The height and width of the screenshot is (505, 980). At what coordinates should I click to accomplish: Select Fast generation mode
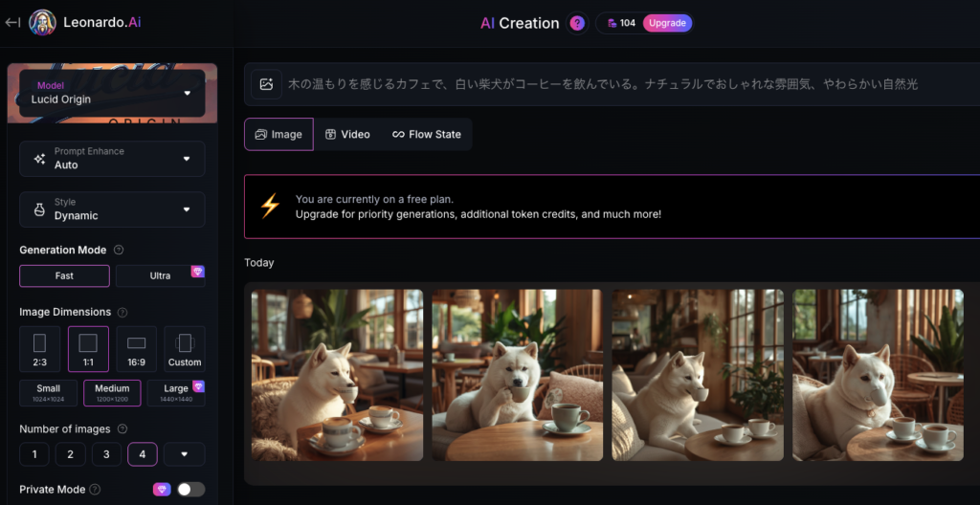click(64, 275)
